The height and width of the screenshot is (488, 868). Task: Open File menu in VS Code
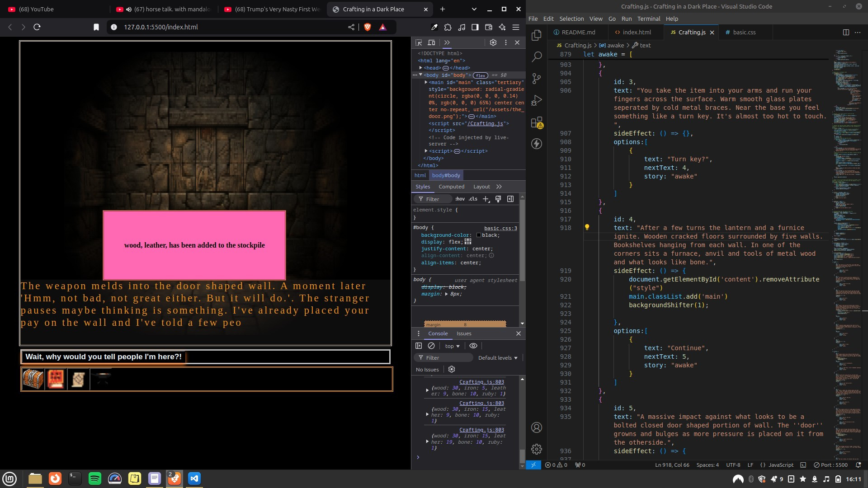point(533,19)
